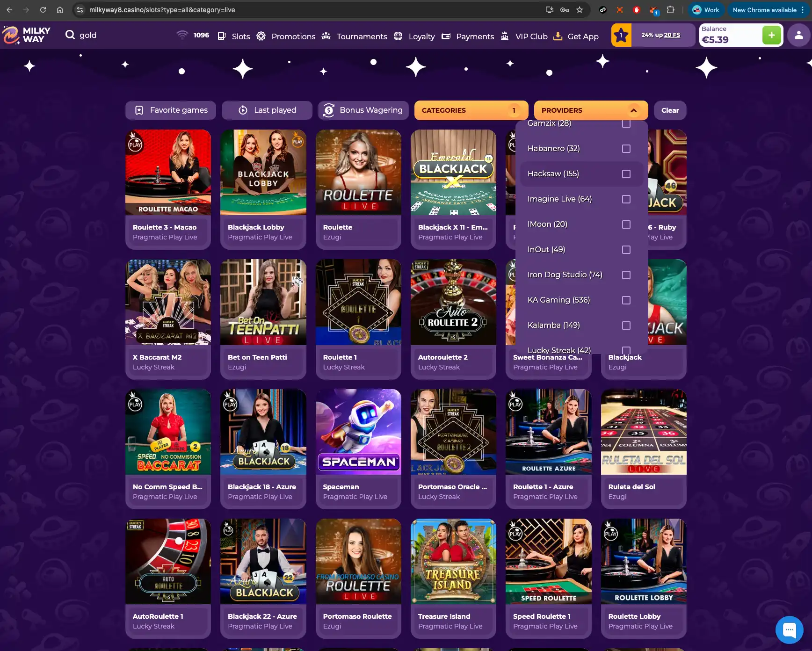The height and width of the screenshot is (651, 812).
Task: Open the live chat support bubble
Action: coord(789,629)
